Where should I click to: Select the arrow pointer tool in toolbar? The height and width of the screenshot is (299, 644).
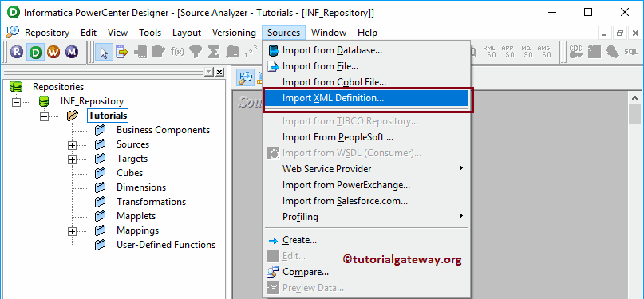[104, 52]
